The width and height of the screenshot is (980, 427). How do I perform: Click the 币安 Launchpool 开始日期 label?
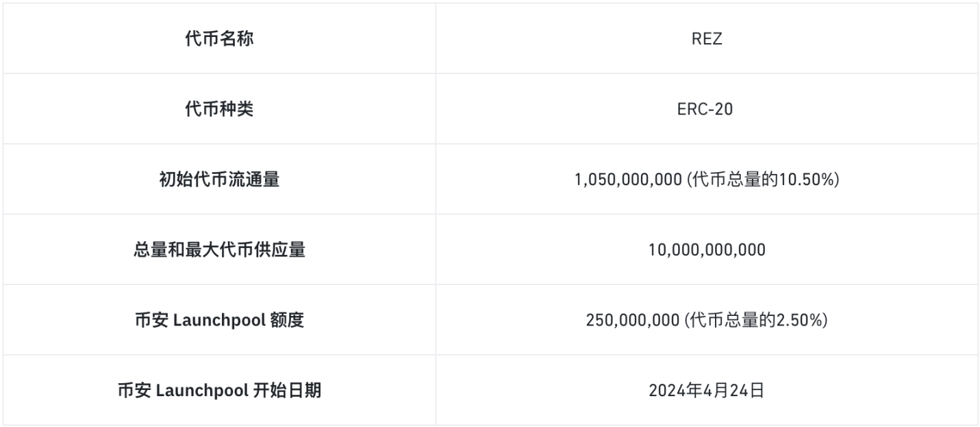[219, 391]
